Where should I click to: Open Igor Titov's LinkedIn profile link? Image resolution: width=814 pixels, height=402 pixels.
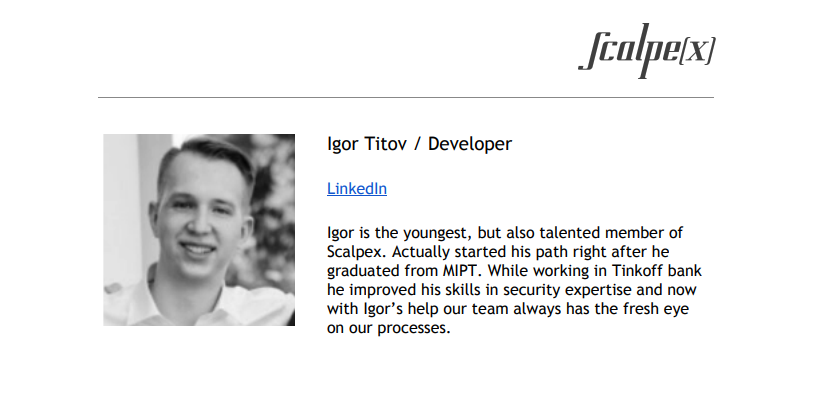(357, 189)
